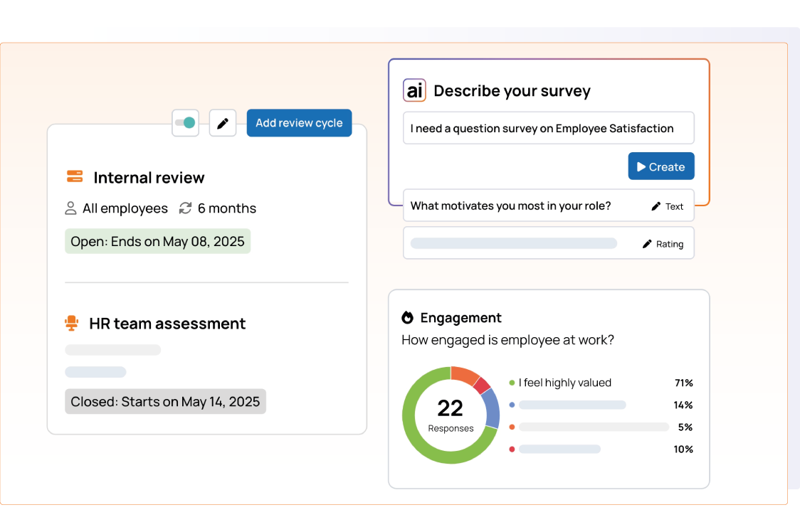Image resolution: width=800 pixels, height=532 pixels.
Task: Click the 22 Responses chart center
Action: tap(450, 415)
